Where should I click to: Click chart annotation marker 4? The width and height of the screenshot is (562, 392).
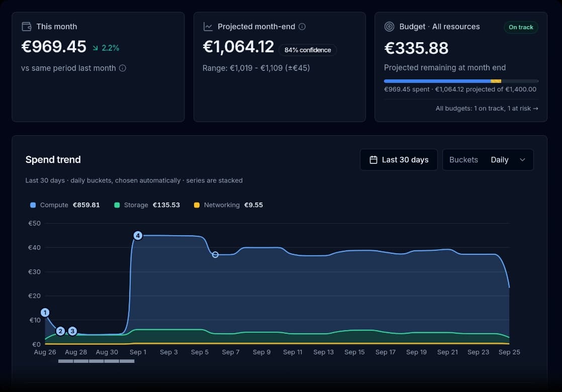tap(138, 236)
